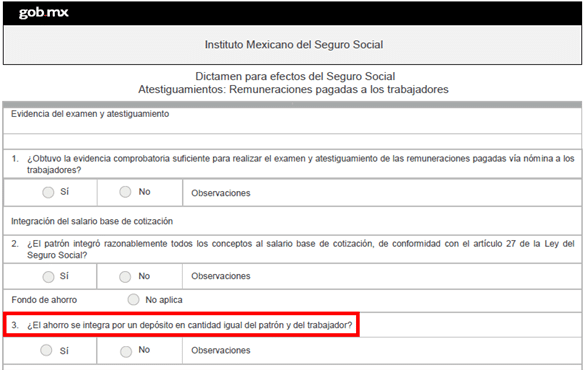Click 'Integración del salario base de cotización' heading
Viewport: 585px width, 370px height.
coord(92,221)
